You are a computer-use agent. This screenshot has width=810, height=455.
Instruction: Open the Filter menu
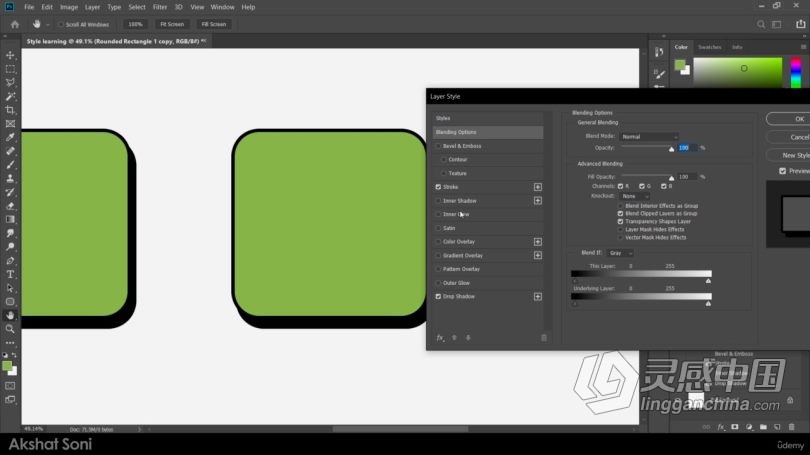click(160, 7)
